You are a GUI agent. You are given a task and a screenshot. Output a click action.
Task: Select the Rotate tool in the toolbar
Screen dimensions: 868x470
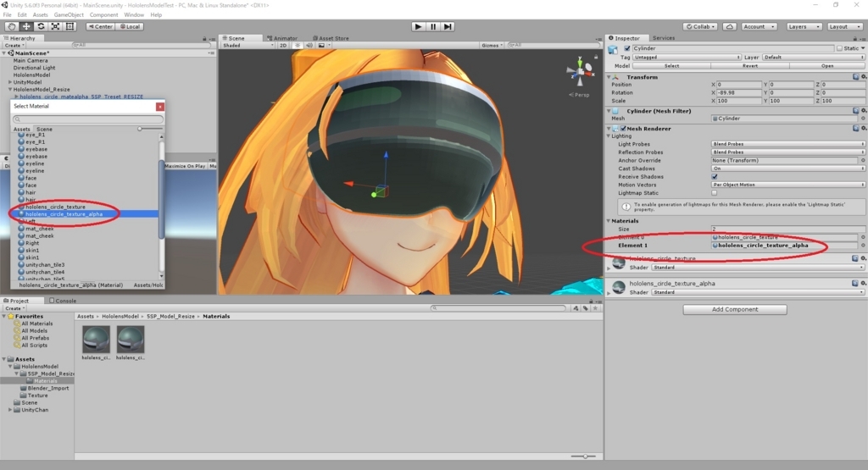(x=41, y=26)
